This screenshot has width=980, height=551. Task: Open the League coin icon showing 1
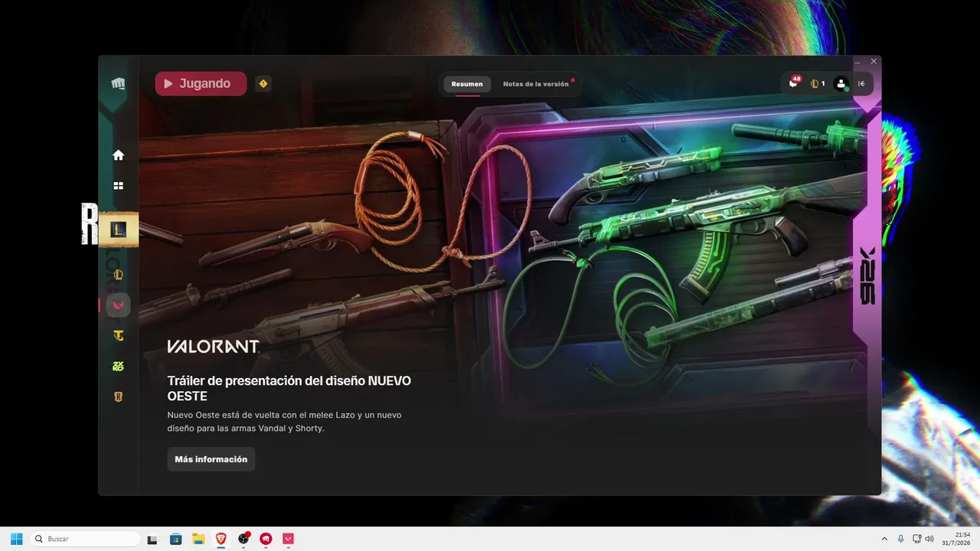[817, 83]
